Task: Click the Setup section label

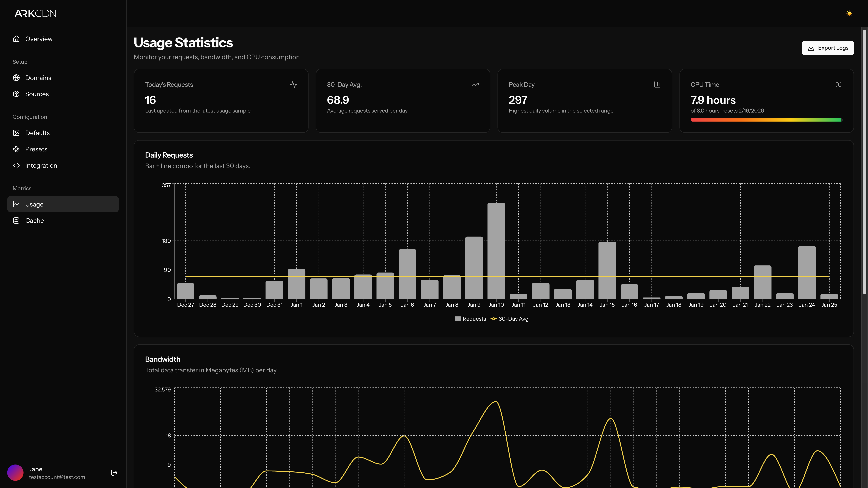Action: click(x=20, y=62)
